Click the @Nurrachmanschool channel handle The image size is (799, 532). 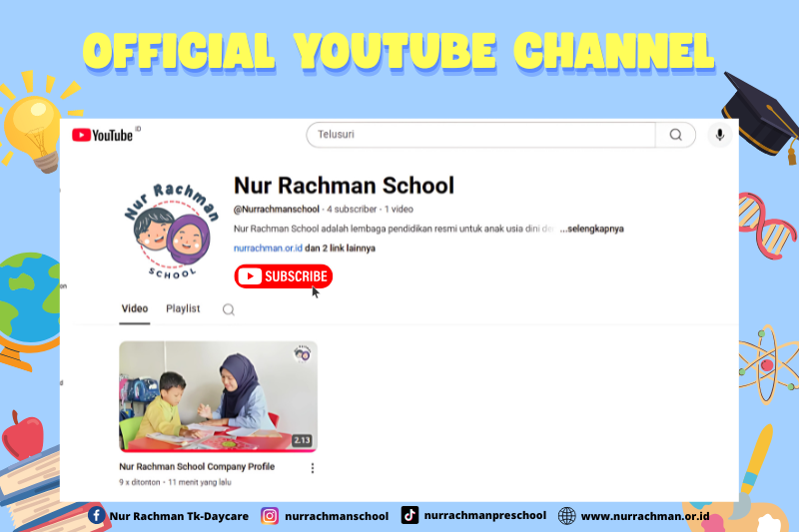click(276, 210)
